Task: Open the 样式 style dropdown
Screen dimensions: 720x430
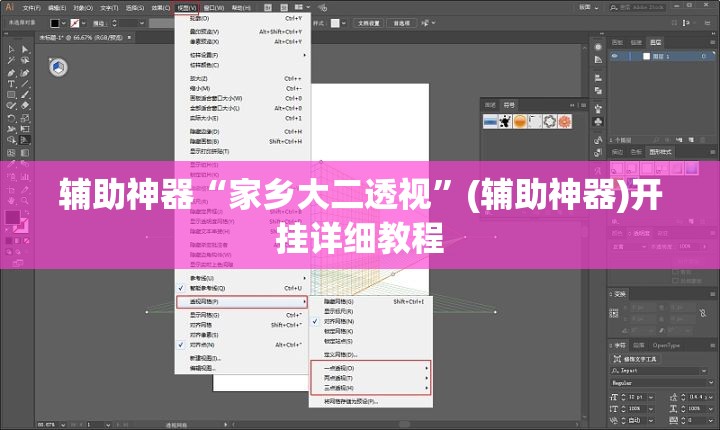Action: (x=343, y=23)
